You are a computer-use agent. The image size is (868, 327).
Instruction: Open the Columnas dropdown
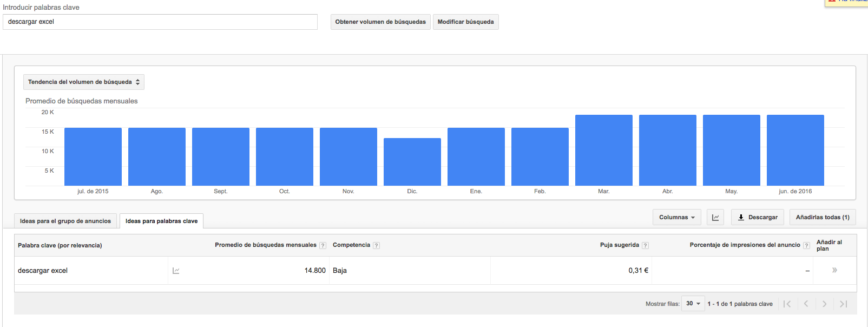[x=677, y=217]
